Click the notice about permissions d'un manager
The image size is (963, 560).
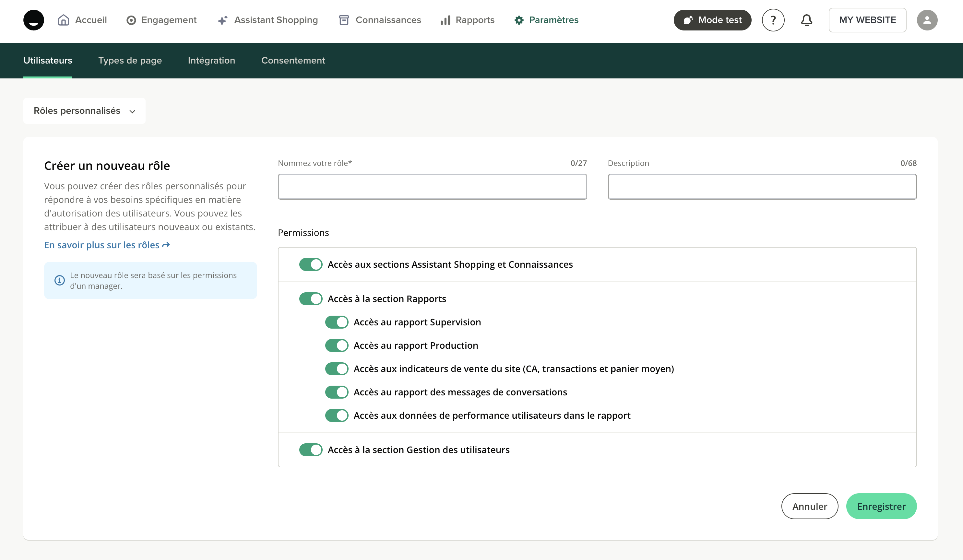[x=150, y=280]
